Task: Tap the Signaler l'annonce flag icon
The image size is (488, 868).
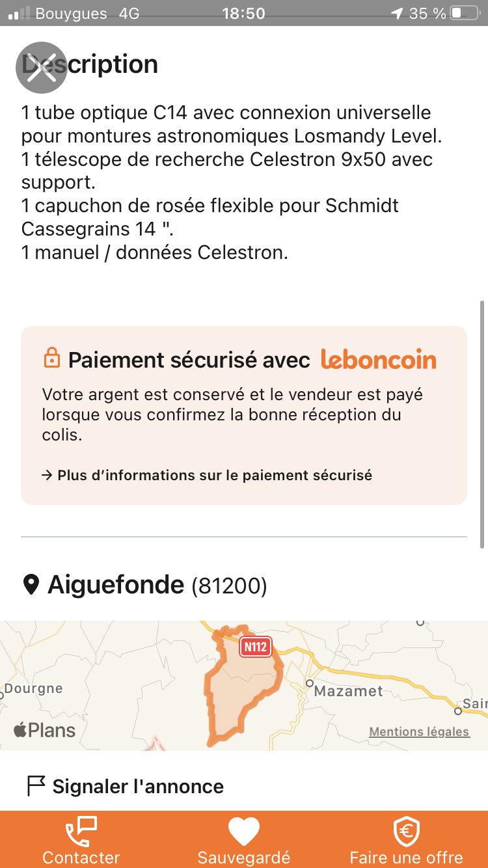Action: coord(36,786)
